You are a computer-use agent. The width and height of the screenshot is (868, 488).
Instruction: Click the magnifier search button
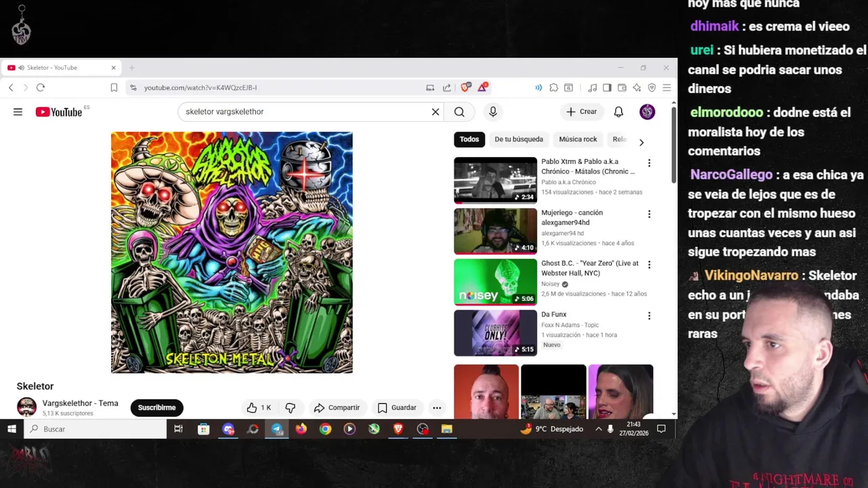(x=459, y=112)
